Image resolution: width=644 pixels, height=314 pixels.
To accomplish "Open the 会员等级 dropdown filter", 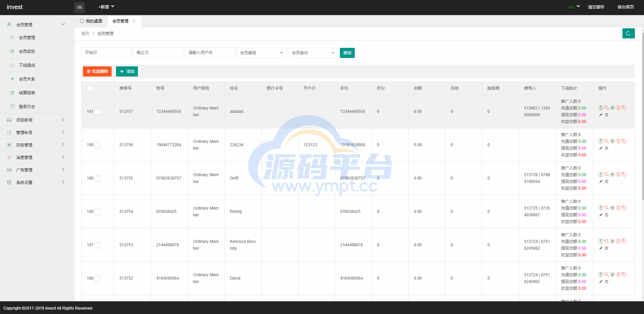I will [x=262, y=53].
